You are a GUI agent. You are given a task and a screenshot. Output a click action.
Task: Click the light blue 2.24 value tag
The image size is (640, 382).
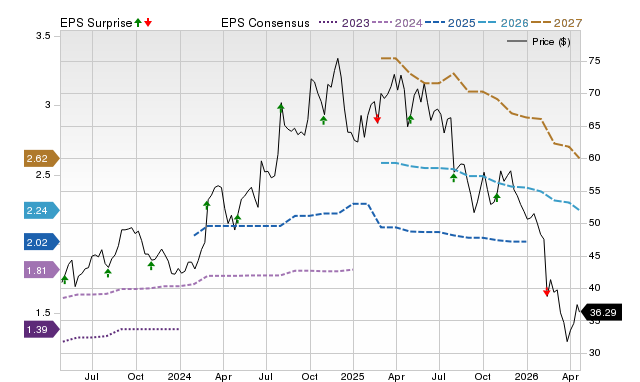(x=42, y=211)
